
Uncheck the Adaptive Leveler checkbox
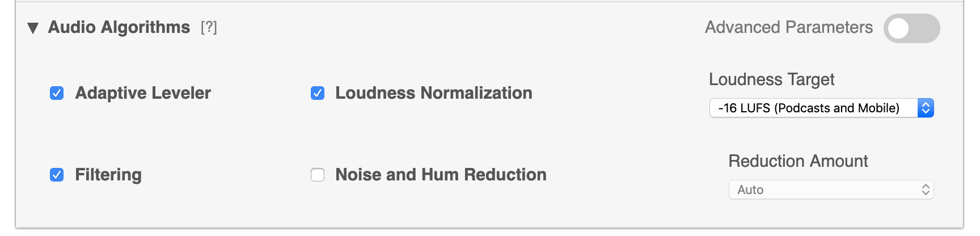[57, 93]
